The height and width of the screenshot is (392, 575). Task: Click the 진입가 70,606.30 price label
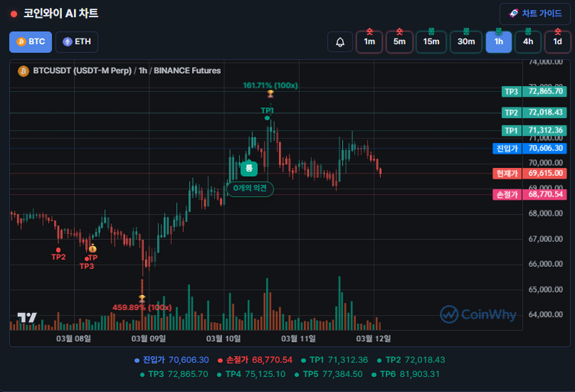click(x=529, y=149)
